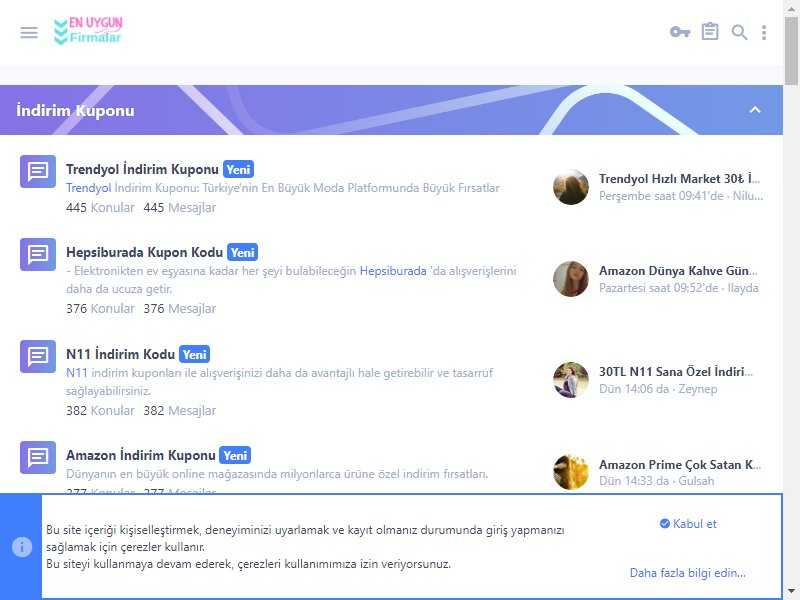The width and height of the screenshot is (800, 600).
Task: Click the Yeni badge on N11 forum
Action: [x=194, y=354]
